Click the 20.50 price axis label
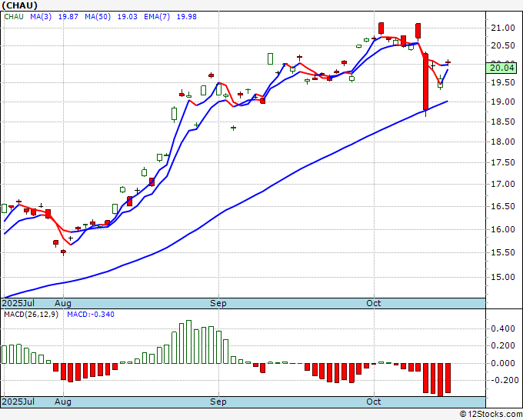The image size is (523, 420). 503,45
